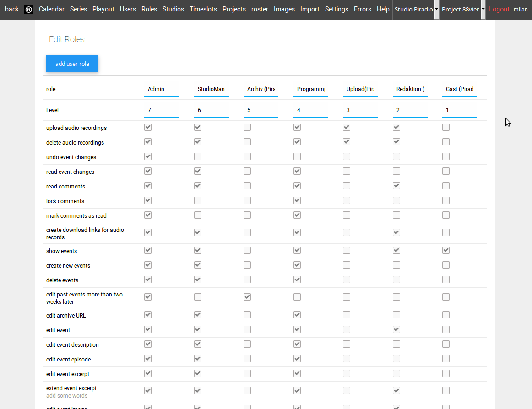Click the radio logo icon beside back
This screenshot has width=532, height=409.
(x=29, y=10)
